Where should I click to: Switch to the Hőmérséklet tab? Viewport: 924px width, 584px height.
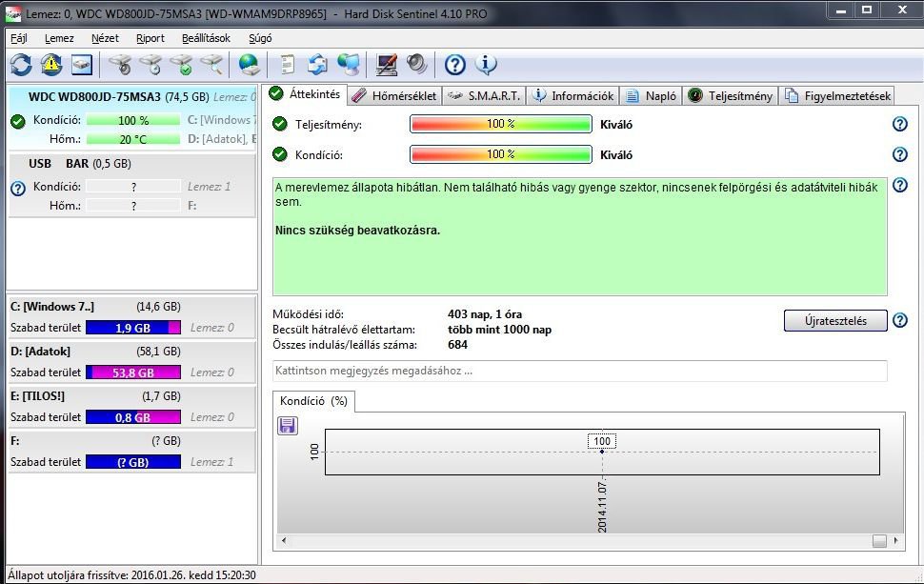[x=394, y=96]
